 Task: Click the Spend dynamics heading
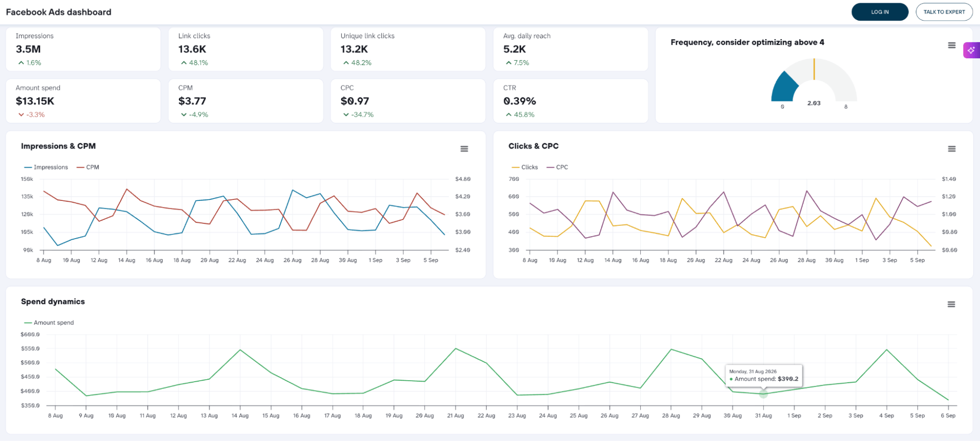[x=53, y=301]
